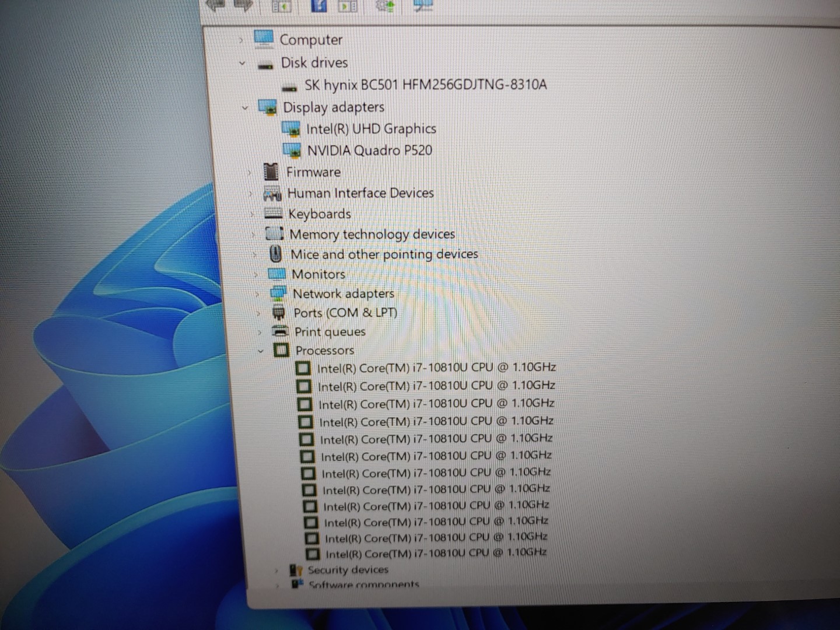Click the Network adapters category icon

[278, 293]
